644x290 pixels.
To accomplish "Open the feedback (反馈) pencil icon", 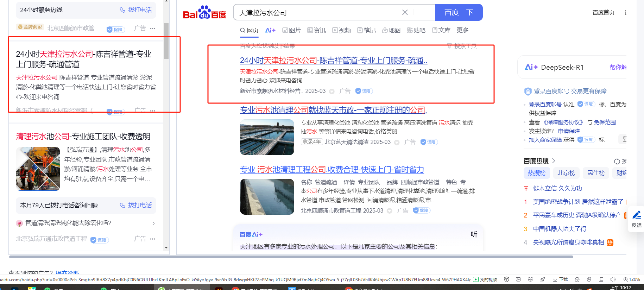I will coord(636,215).
